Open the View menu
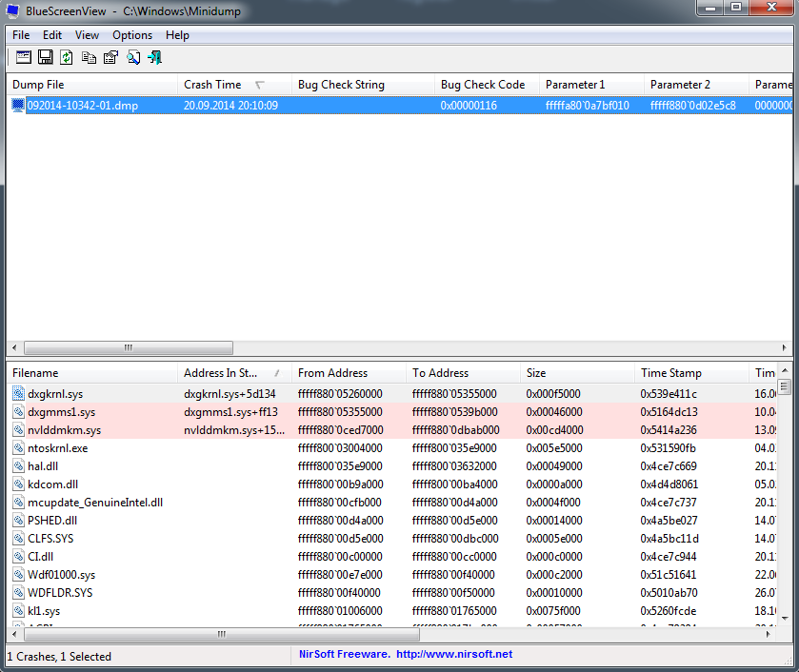Image resolution: width=799 pixels, height=672 pixels. [87, 35]
